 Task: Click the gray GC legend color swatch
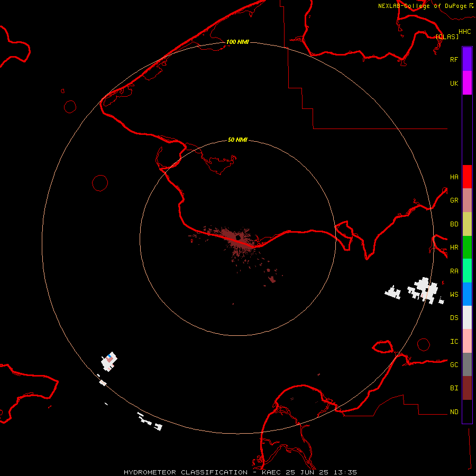click(467, 364)
